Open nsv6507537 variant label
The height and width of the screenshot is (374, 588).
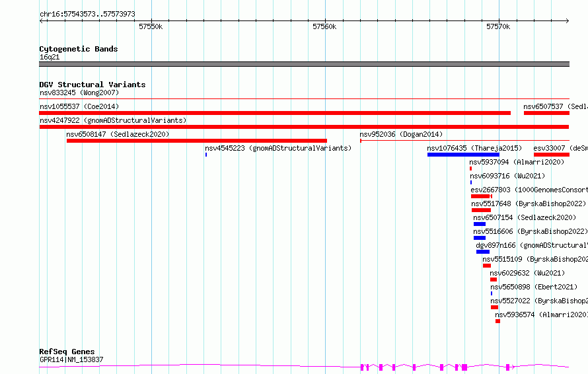point(556,106)
